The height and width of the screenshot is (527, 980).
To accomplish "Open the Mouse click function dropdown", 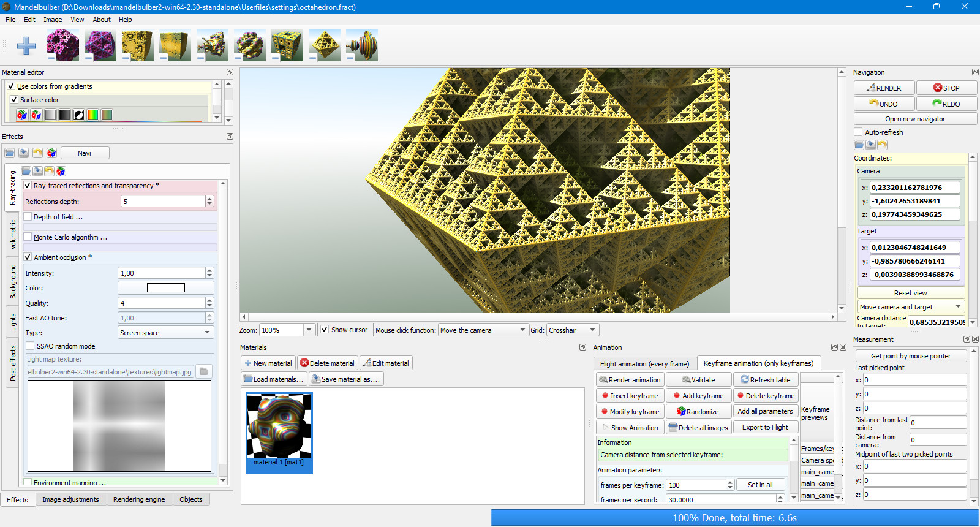I will coord(483,330).
